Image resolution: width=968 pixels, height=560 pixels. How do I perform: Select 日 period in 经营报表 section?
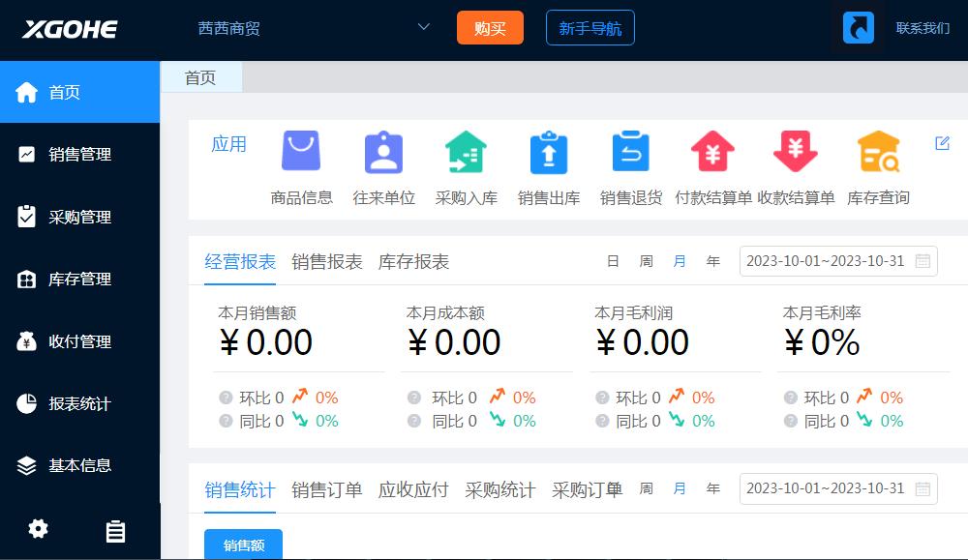pos(613,261)
